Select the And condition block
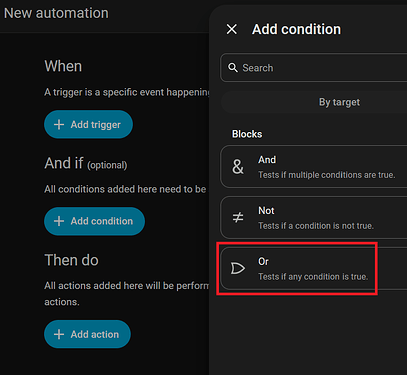Viewport: 407px width, 375px height. [x=313, y=167]
